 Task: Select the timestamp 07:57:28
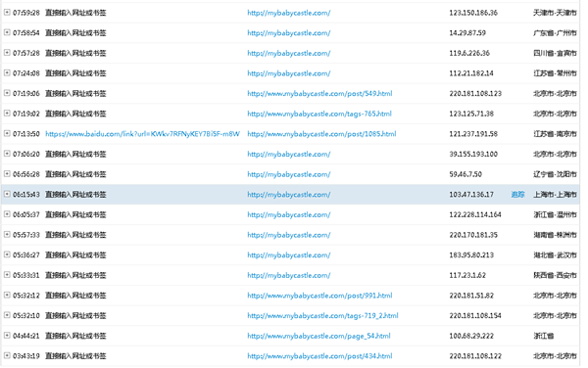pos(26,53)
